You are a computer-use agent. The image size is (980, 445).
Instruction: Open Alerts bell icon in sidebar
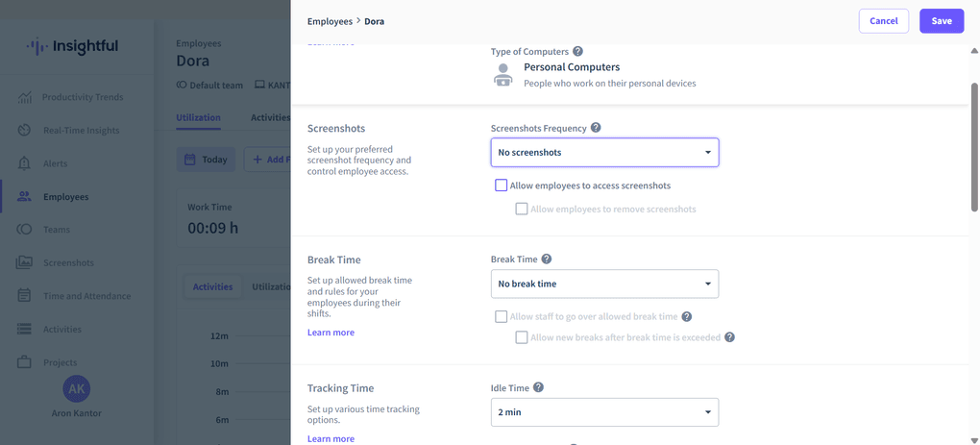tap(24, 163)
